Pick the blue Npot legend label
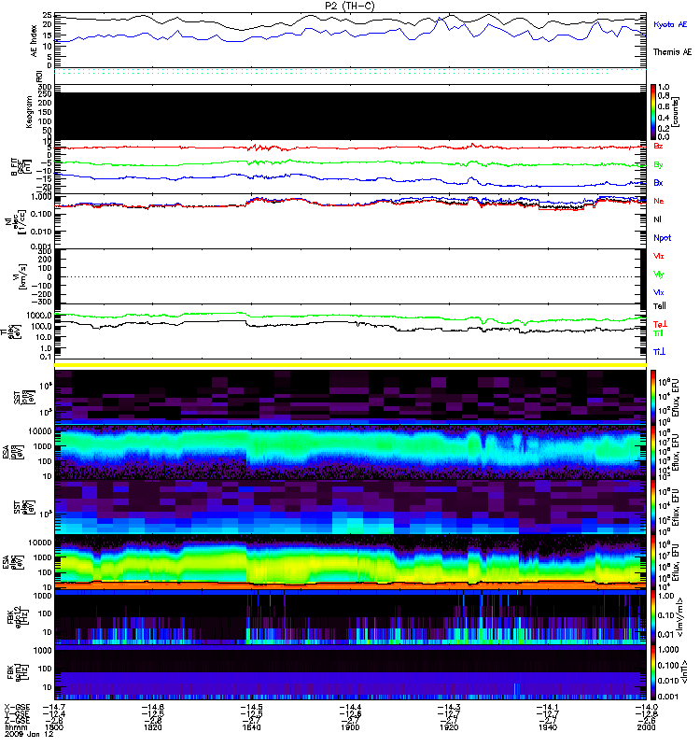Screen dimensions: 700x747 (663, 238)
